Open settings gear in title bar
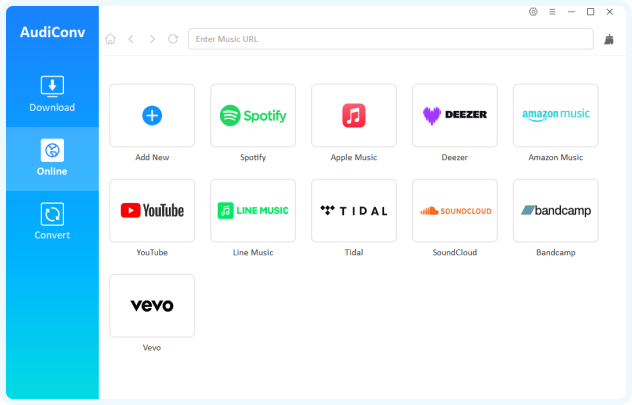This screenshot has width=632, height=405. coord(533,12)
